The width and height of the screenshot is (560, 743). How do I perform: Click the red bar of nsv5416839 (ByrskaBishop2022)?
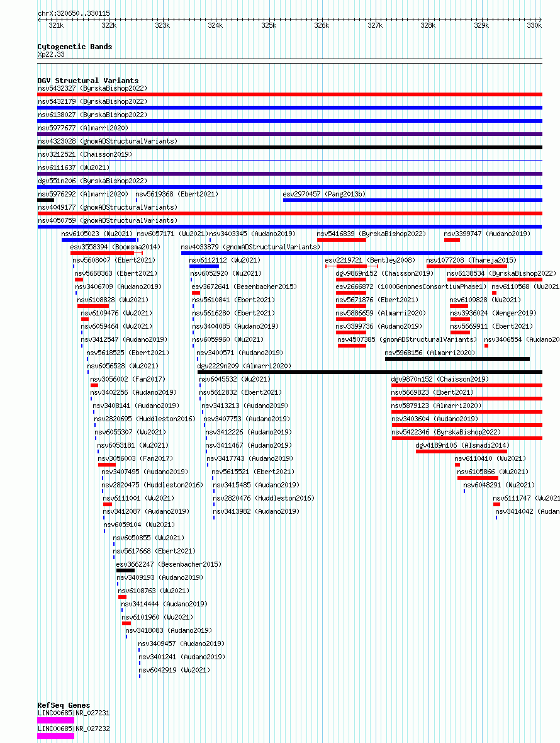pos(341,241)
